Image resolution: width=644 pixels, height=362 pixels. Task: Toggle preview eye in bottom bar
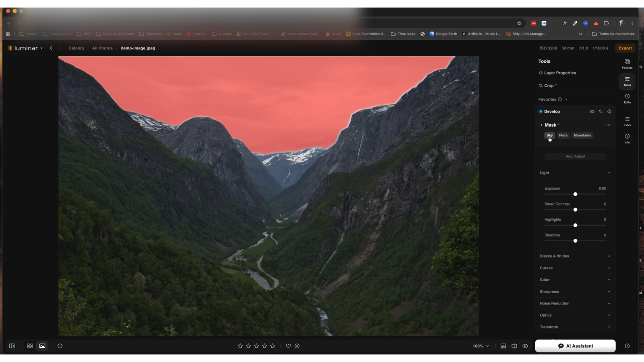(525, 346)
